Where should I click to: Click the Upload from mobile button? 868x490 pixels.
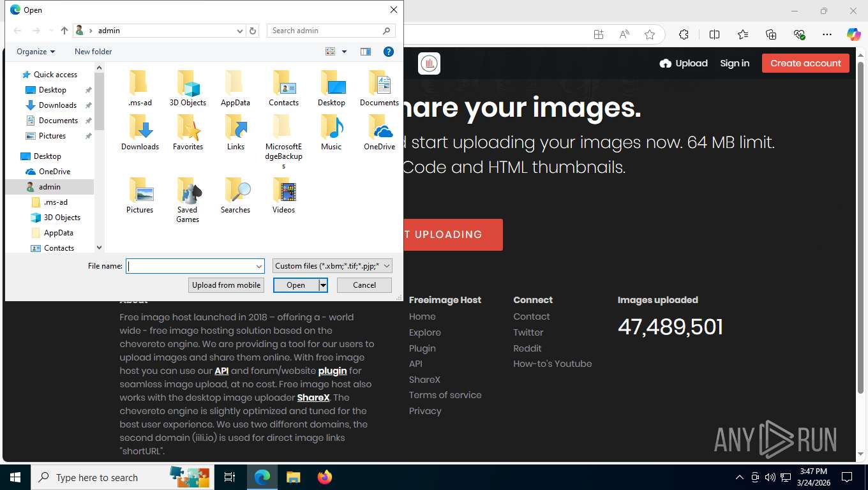tap(227, 285)
